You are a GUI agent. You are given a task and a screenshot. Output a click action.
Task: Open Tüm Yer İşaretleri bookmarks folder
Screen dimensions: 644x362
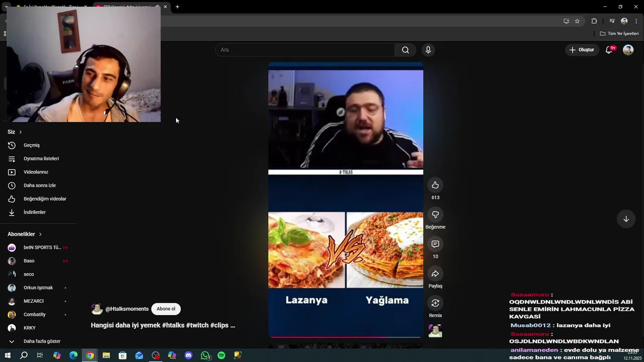pyautogui.click(x=619, y=34)
